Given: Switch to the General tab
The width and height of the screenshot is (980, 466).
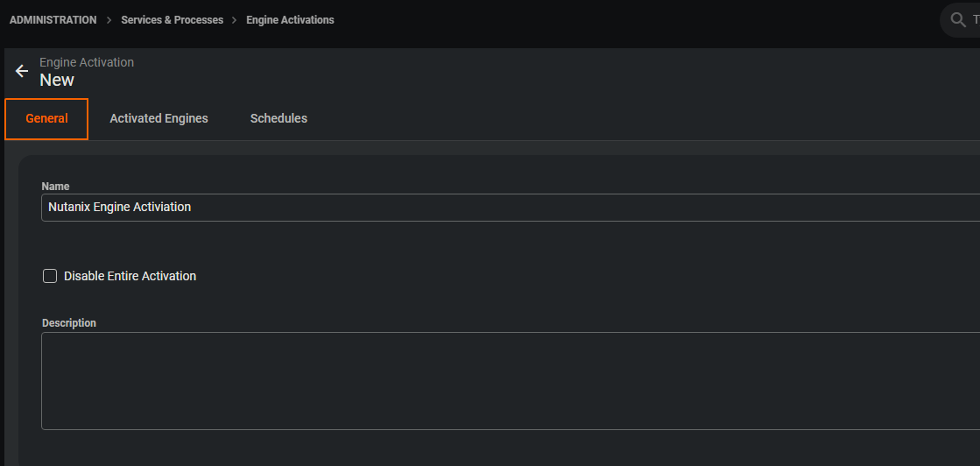Looking at the screenshot, I should tap(46, 119).
